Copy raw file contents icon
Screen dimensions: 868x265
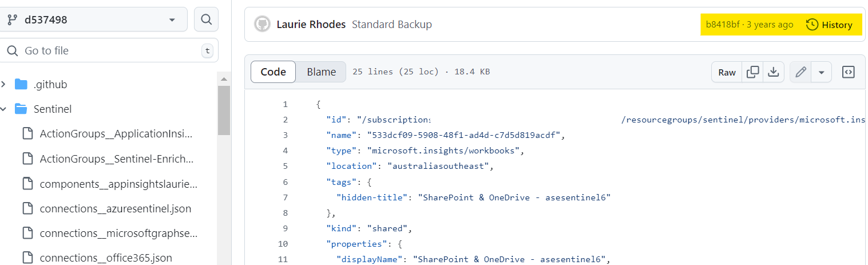point(753,72)
